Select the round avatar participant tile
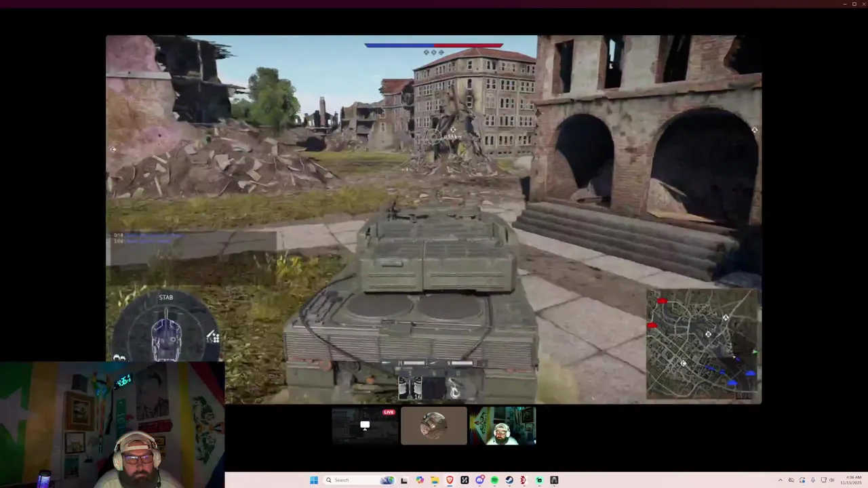Viewport: 868px width, 488px height. tap(434, 426)
